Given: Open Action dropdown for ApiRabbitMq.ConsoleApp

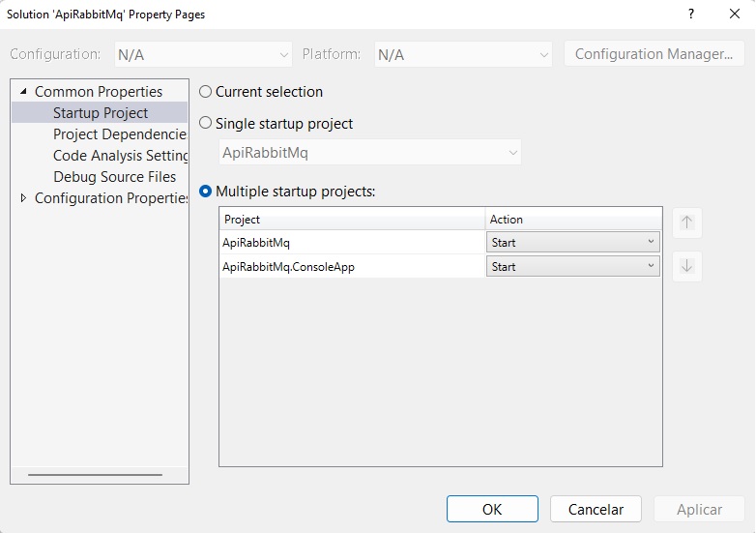Looking at the screenshot, I should pos(572,266).
